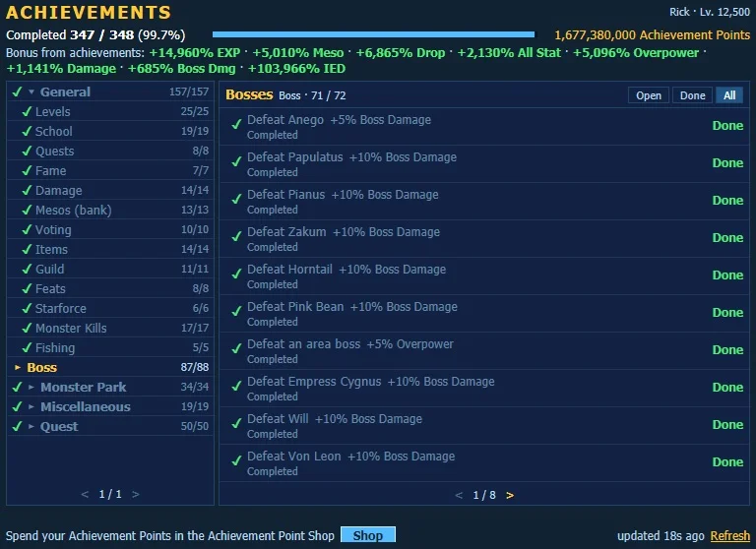
Task: Select the Fishing subcategory
Action: (x=110, y=348)
